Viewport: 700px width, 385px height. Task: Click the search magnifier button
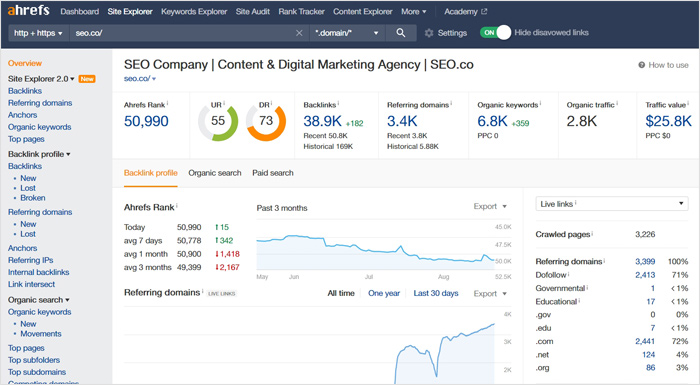pyautogui.click(x=401, y=33)
